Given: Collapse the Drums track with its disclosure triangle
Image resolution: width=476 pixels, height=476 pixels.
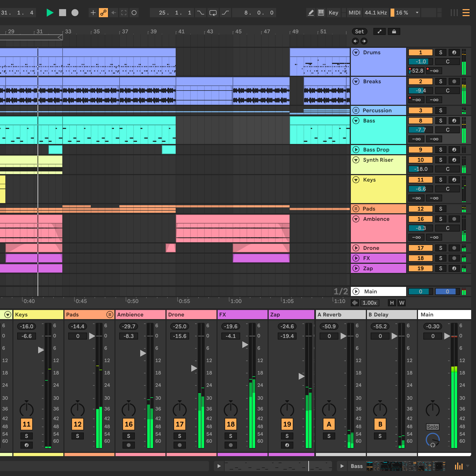Looking at the screenshot, I should 356,52.
